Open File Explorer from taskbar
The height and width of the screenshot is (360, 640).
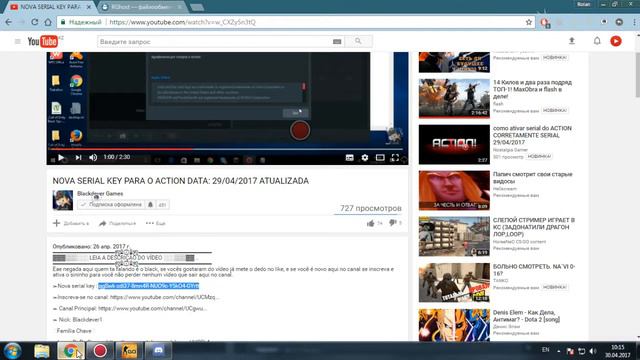(x=42, y=351)
